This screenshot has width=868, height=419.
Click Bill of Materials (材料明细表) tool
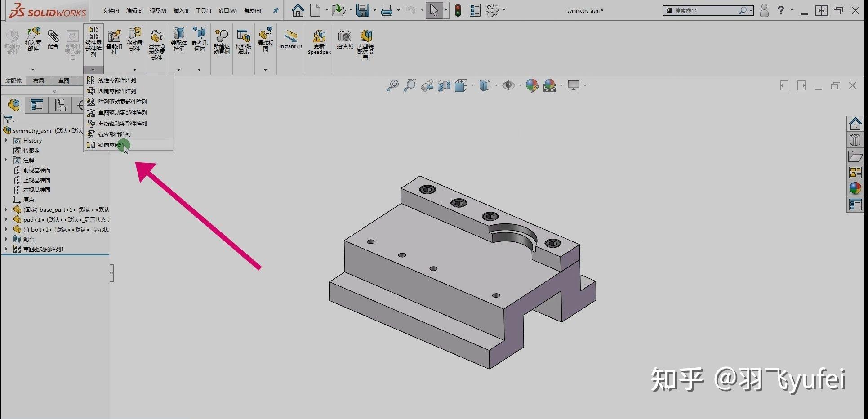point(243,42)
